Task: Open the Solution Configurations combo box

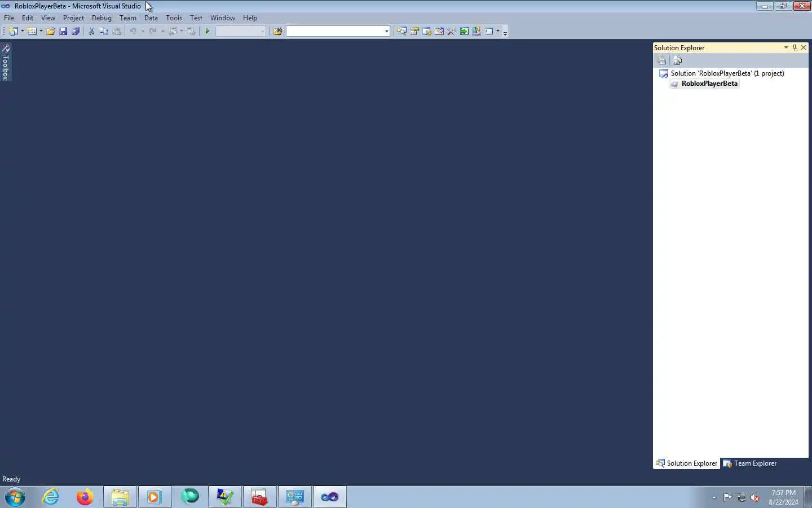Action: (x=241, y=31)
